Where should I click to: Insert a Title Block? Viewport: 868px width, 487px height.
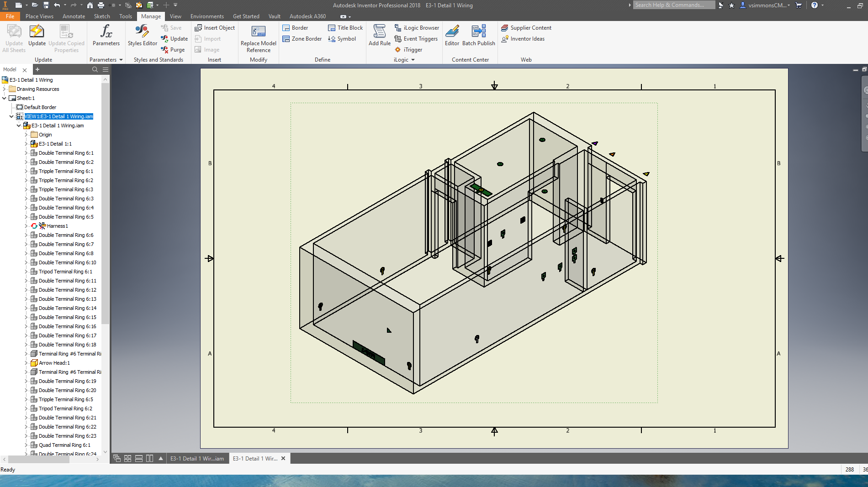(345, 27)
